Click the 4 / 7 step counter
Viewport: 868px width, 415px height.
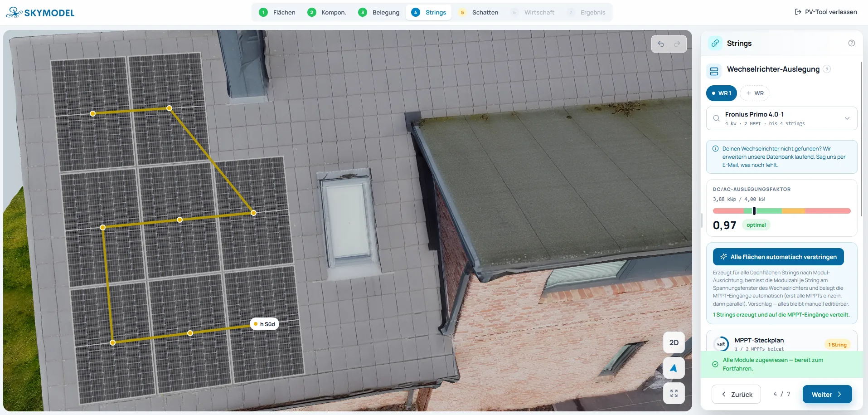tap(782, 394)
